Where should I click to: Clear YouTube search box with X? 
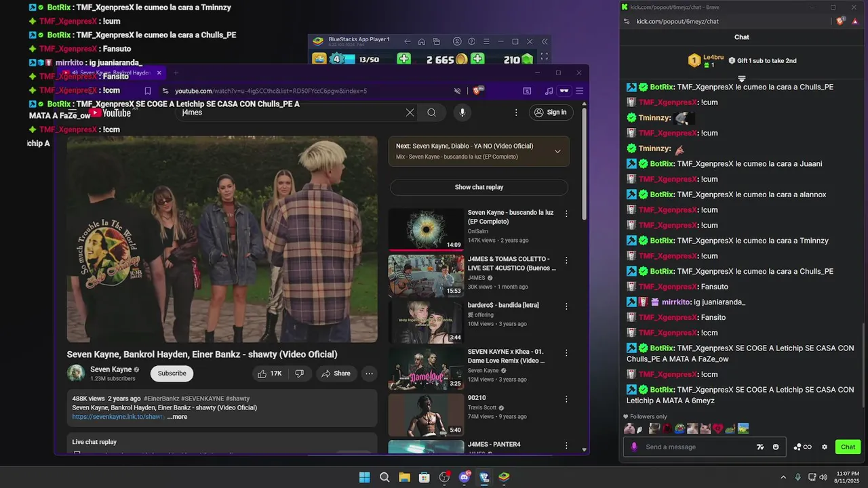(410, 113)
